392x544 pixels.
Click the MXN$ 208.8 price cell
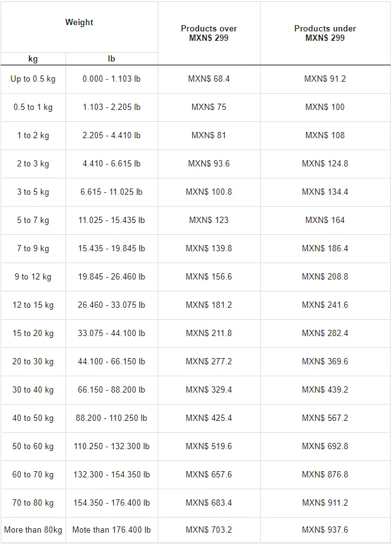tap(325, 277)
